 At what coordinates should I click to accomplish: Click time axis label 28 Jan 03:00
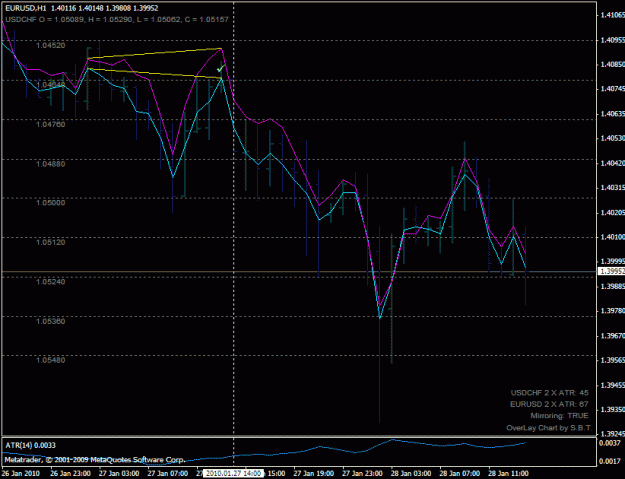click(411, 473)
